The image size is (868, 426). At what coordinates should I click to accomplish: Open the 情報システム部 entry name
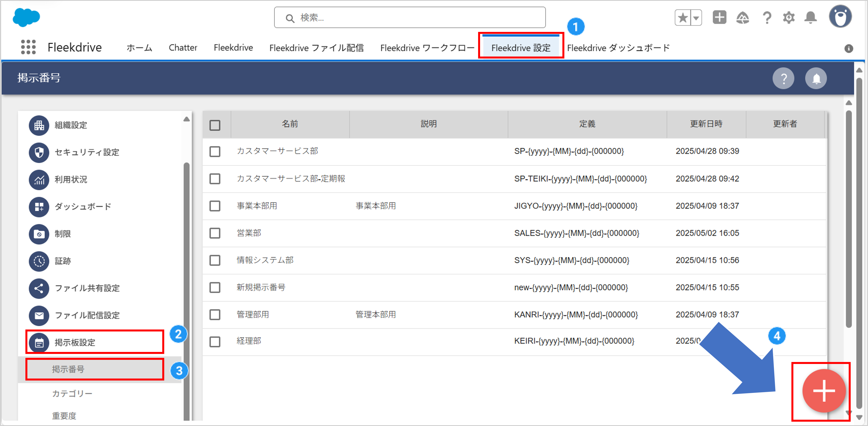265,260
